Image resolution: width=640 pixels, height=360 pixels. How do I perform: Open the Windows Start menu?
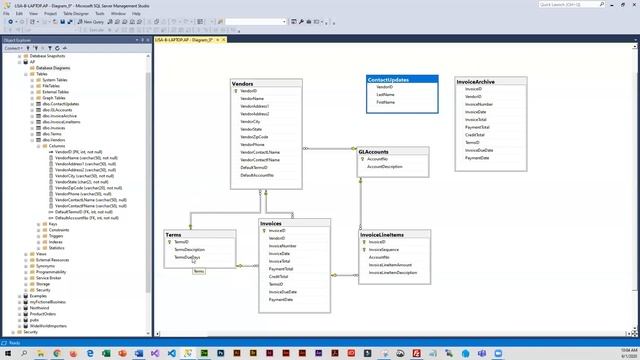7,353
